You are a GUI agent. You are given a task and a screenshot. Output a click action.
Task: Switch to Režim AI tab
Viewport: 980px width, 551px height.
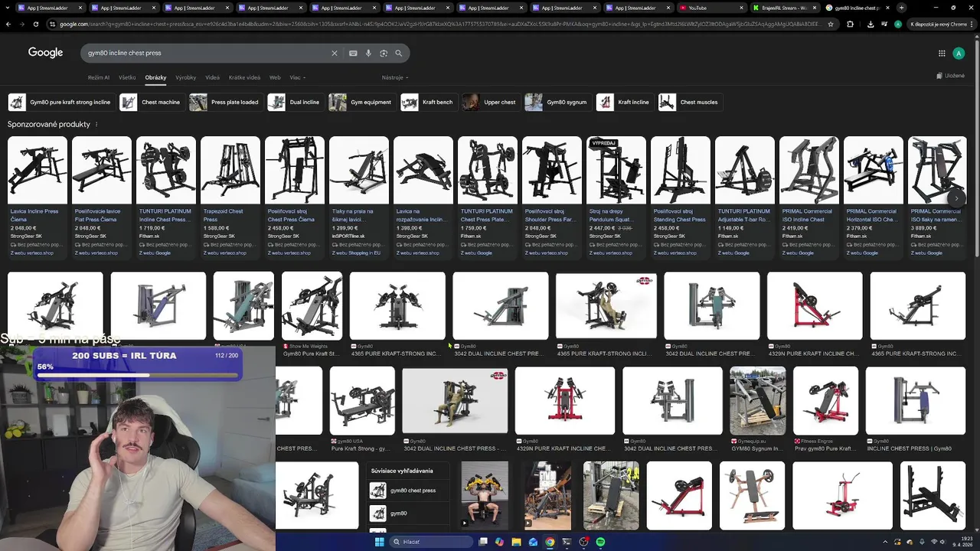point(99,77)
